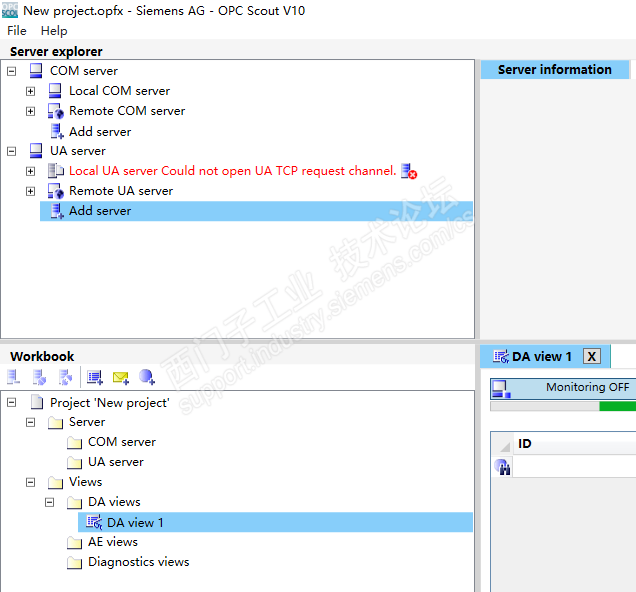Click the DA view 1 tree icon
Viewport: 636px width, 592px height.
(95, 522)
